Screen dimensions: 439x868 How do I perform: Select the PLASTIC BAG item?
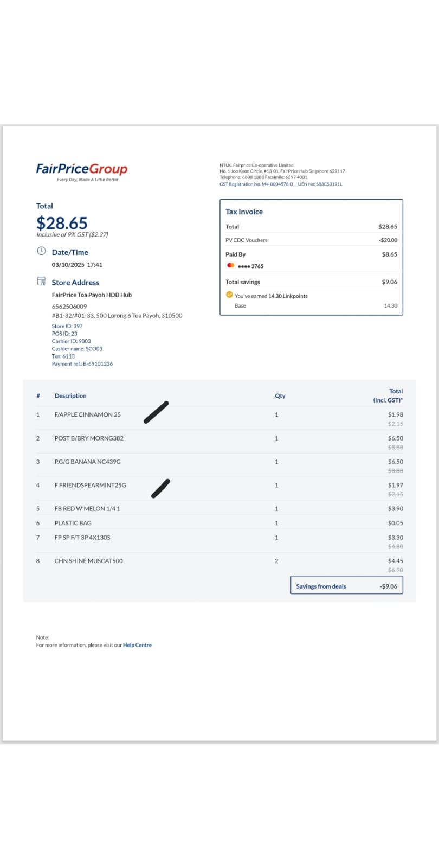(73, 523)
